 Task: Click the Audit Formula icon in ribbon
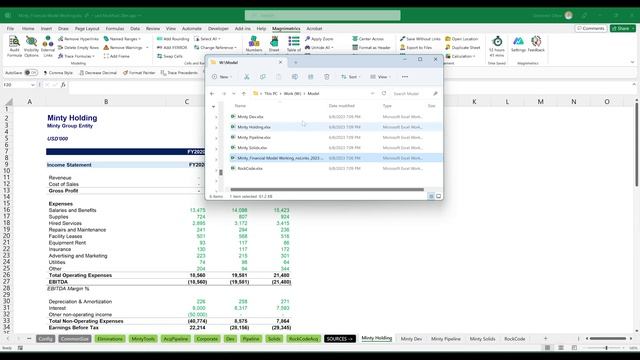(x=14, y=47)
